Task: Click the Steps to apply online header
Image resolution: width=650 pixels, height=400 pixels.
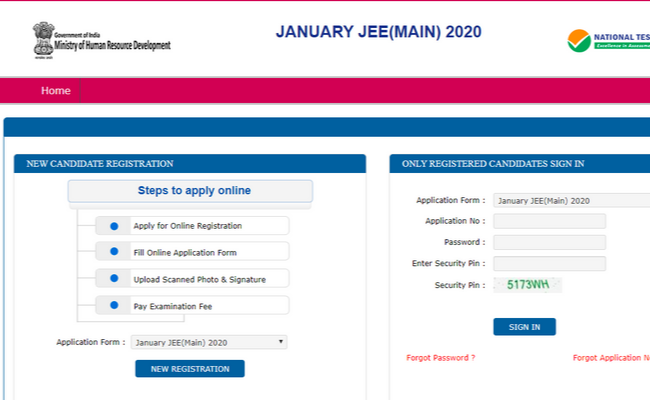Action: click(x=190, y=191)
